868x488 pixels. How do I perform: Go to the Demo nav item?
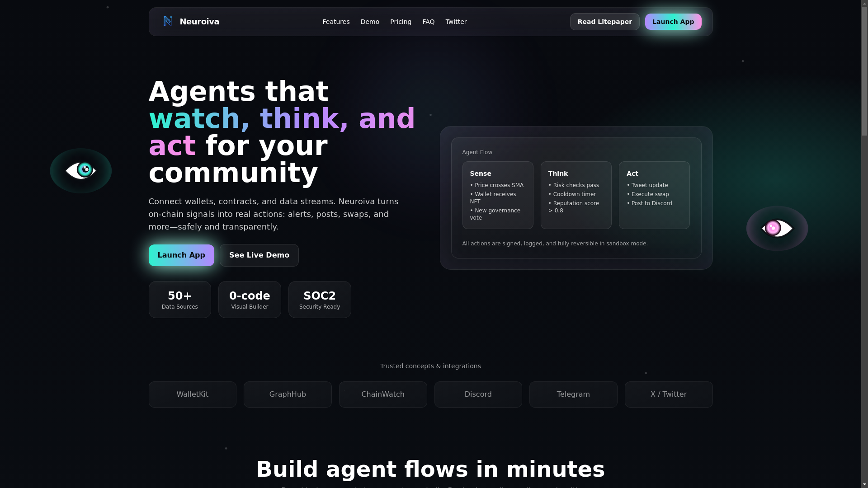pyautogui.click(x=370, y=22)
